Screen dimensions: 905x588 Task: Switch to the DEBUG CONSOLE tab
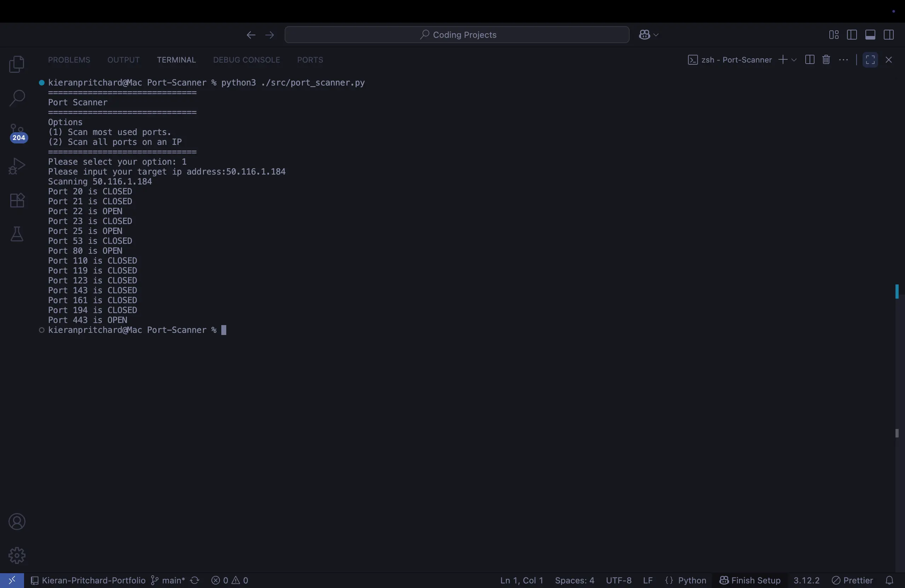[246, 60]
